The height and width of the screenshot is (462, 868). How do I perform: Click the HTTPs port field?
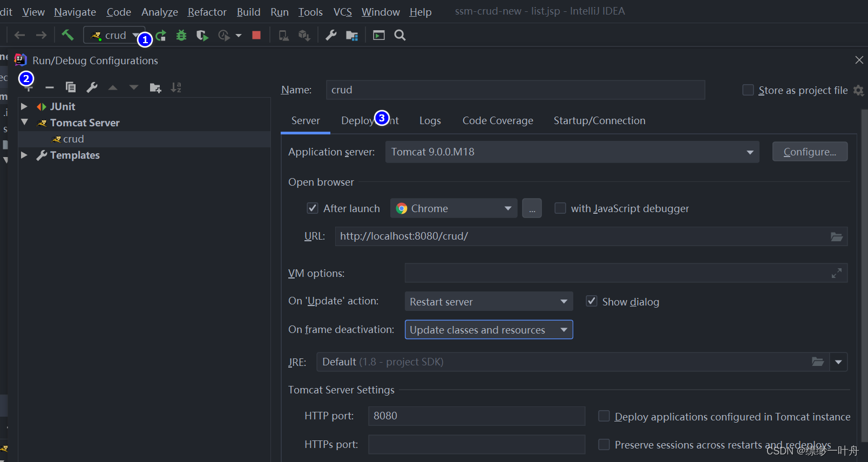(477, 444)
